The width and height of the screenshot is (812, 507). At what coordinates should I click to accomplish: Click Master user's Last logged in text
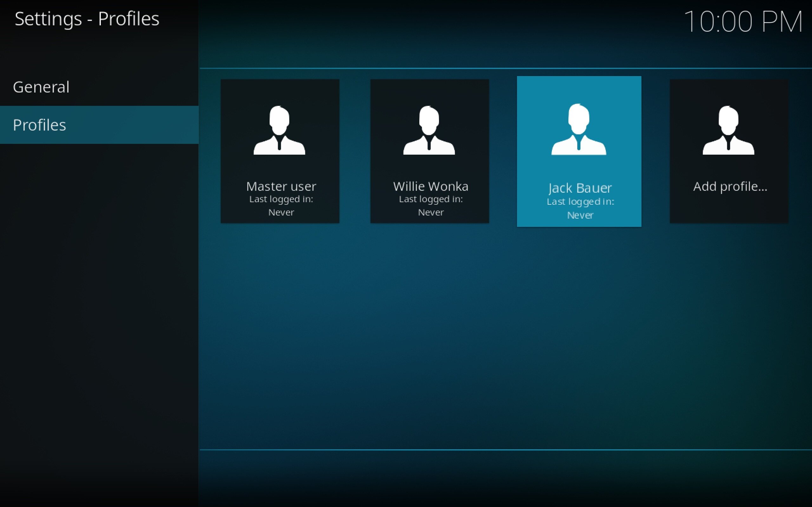[281, 199]
